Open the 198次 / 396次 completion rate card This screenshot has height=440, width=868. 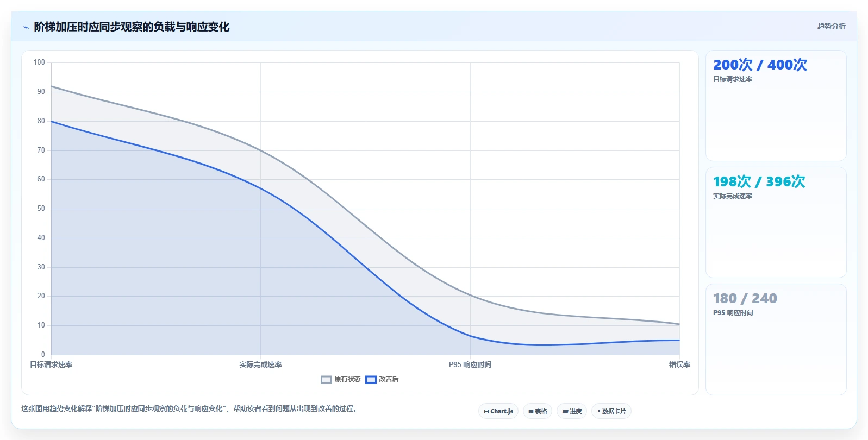click(x=776, y=223)
